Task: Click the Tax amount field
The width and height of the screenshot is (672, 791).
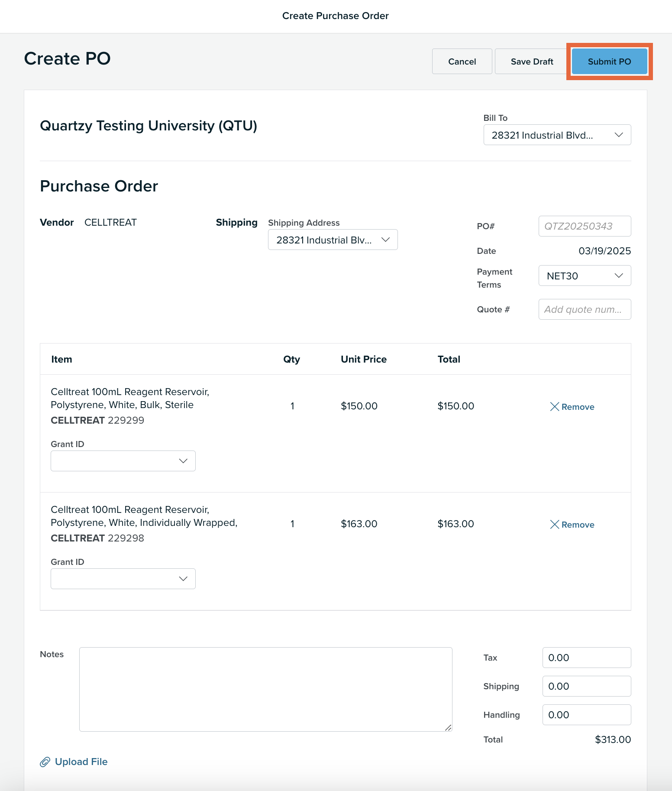Action: [586, 658]
